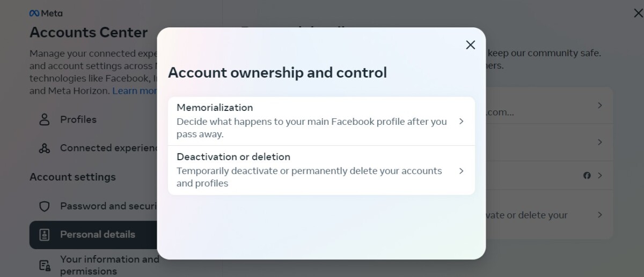Screen dimensions: 644x277
Task: Close the Account ownership and control dialog
Action: click(470, 45)
